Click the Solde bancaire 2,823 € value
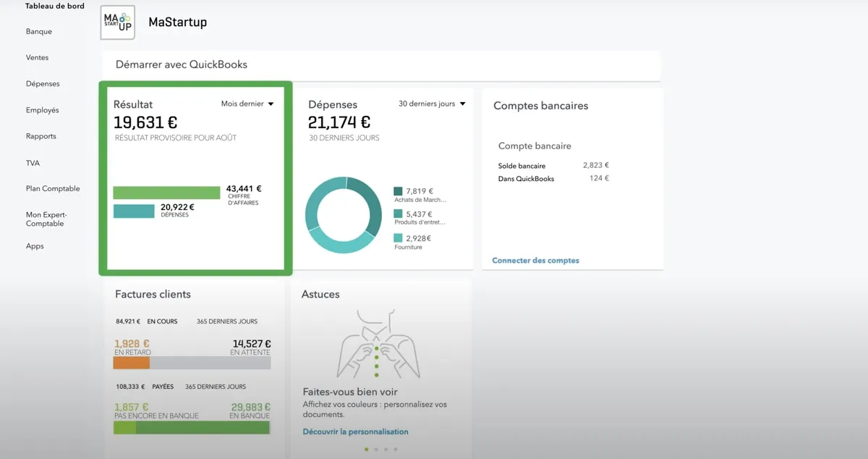The image size is (868, 459). (596, 165)
